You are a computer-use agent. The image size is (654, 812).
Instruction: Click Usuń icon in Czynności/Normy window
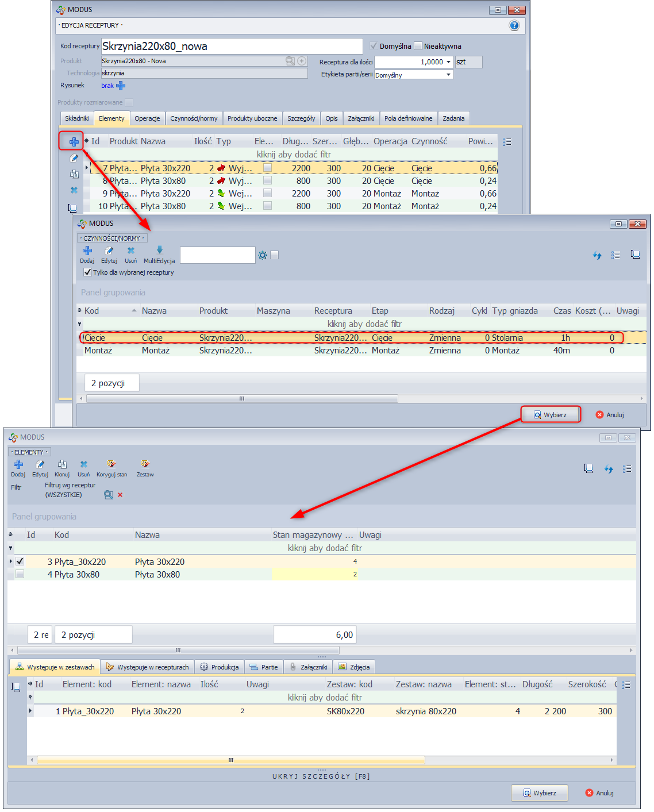[131, 251]
